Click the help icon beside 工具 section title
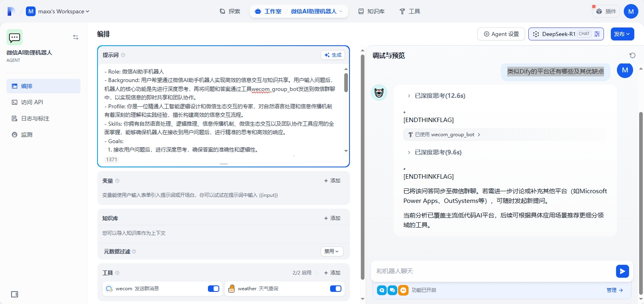The height and width of the screenshot is (304, 644). tap(117, 273)
